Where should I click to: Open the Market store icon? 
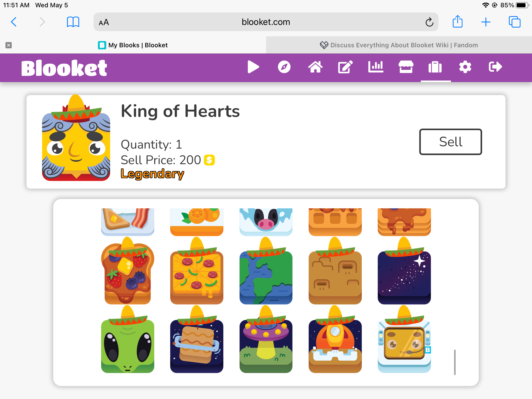tap(406, 67)
